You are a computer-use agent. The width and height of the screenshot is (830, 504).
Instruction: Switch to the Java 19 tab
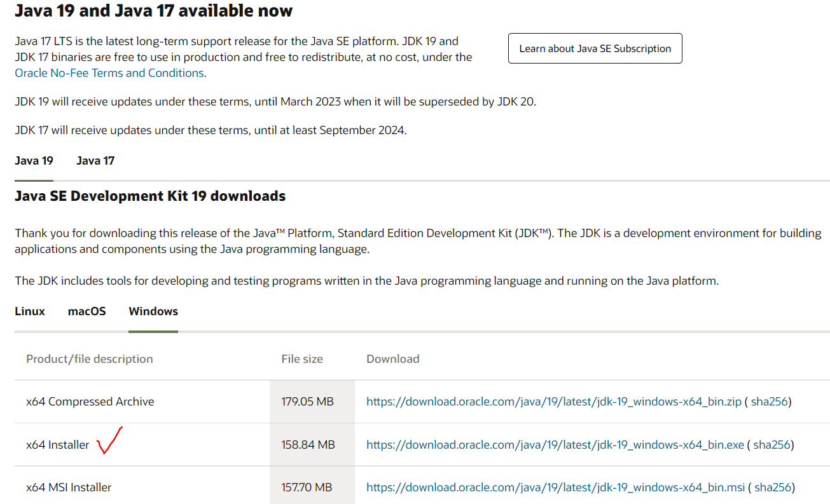click(x=34, y=161)
